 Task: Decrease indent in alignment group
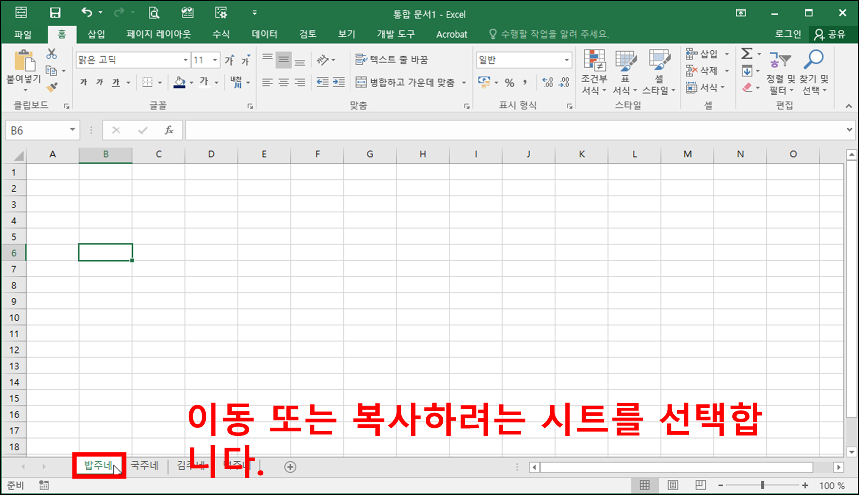pos(322,82)
